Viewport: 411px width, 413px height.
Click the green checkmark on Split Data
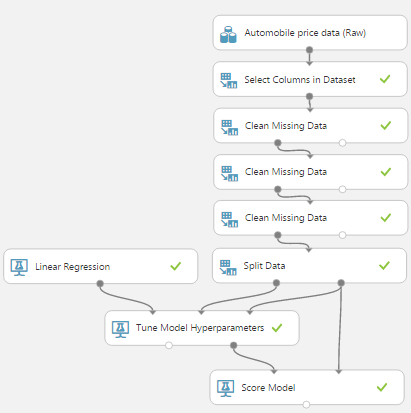pyautogui.click(x=384, y=265)
